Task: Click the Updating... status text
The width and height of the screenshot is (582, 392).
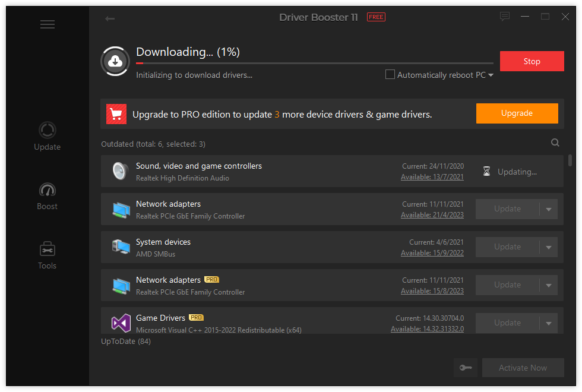Action: tap(517, 172)
